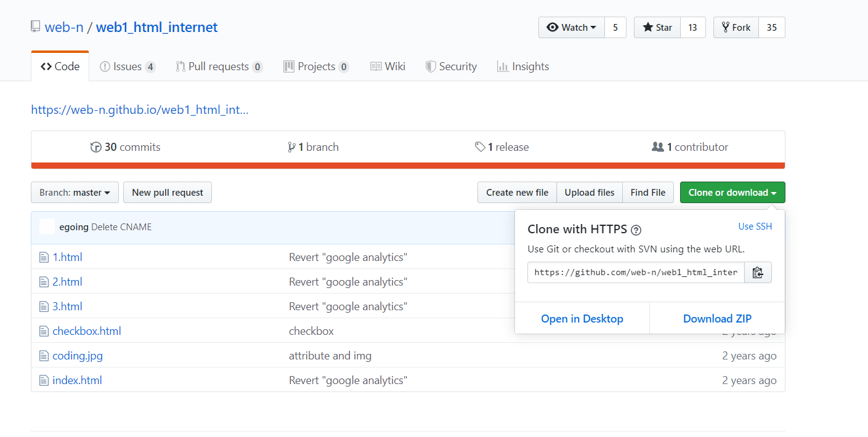The width and height of the screenshot is (868, 437).
Task: Click the file icon next to coding.jpg
Action: pyautogui.click(x=44, y=356)
